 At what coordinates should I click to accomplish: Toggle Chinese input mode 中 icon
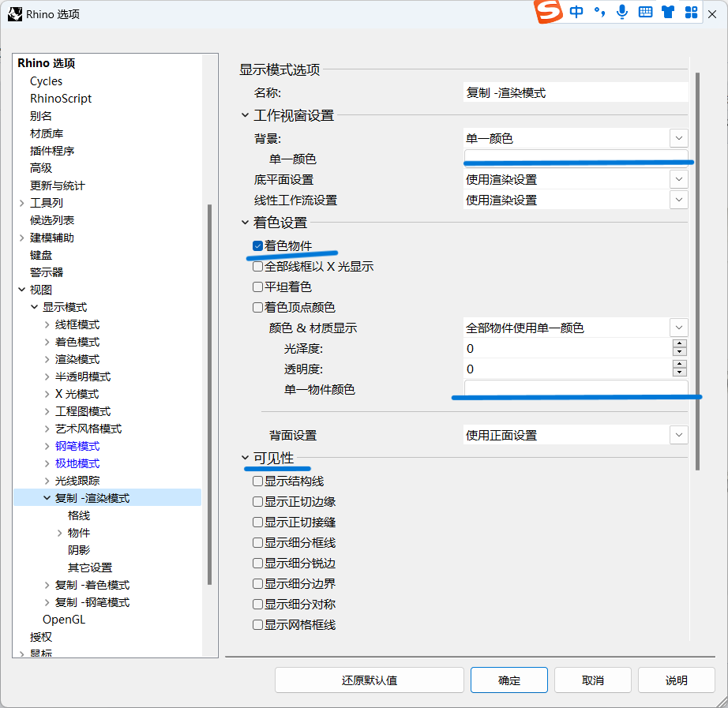(576, 12)
